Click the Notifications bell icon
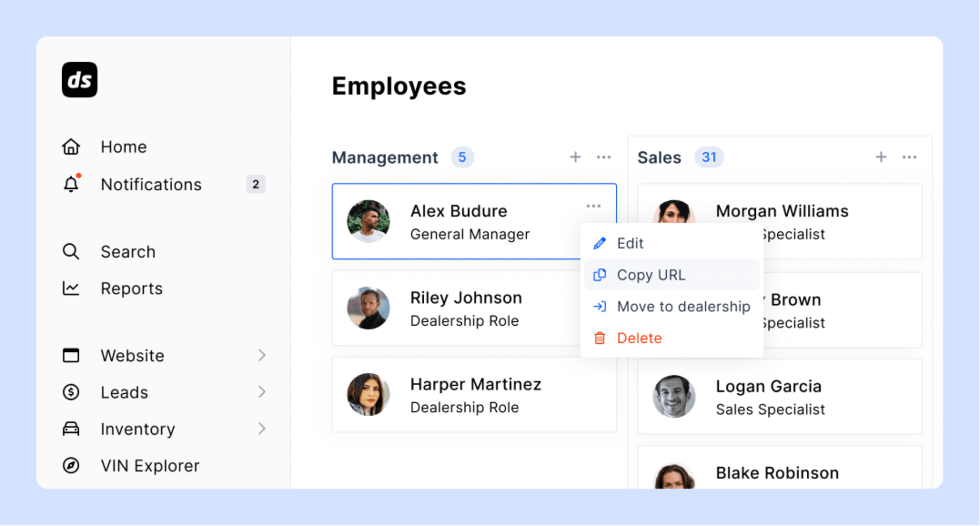 (x=71, y=184)
